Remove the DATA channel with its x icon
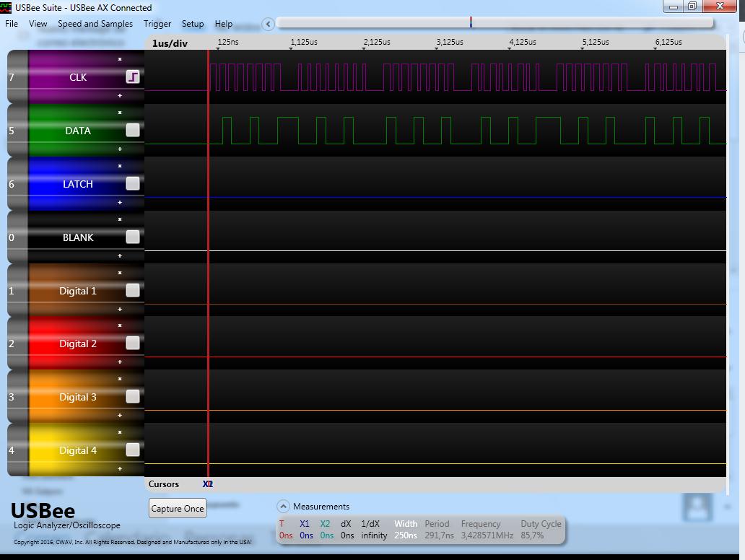The image size is (745, 560). click(120, 113)
